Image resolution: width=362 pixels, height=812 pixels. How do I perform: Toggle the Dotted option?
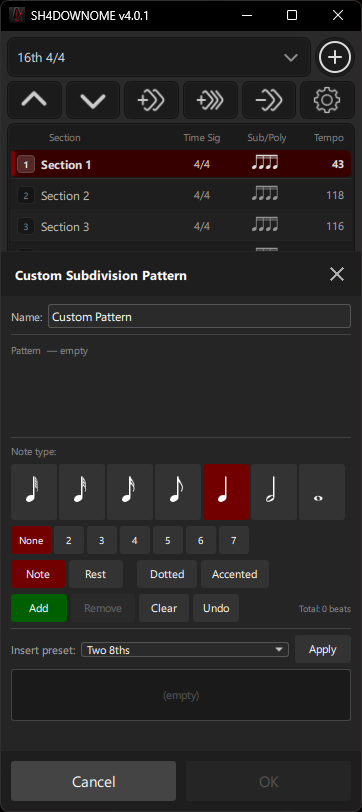167,574
